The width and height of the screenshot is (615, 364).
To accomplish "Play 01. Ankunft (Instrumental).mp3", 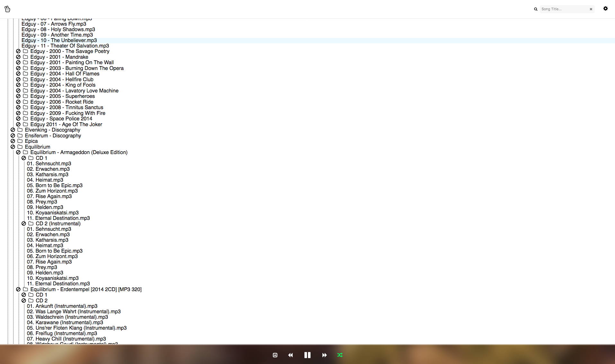I will click(x=62, y=306).
